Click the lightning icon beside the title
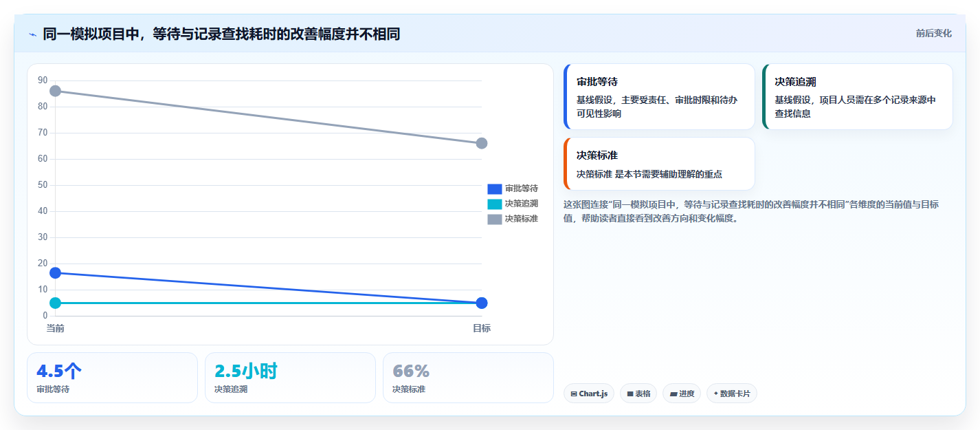Screen dimensions: 980x430 tap(32, 34)
